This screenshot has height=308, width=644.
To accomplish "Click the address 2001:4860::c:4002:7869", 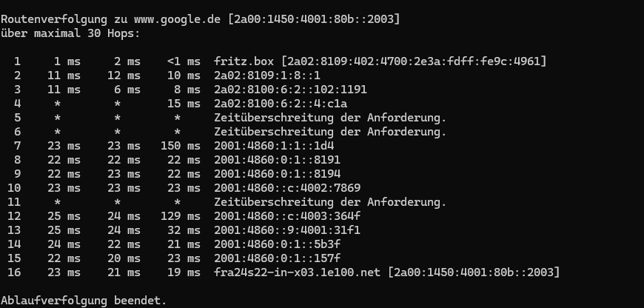I will 287,187.
